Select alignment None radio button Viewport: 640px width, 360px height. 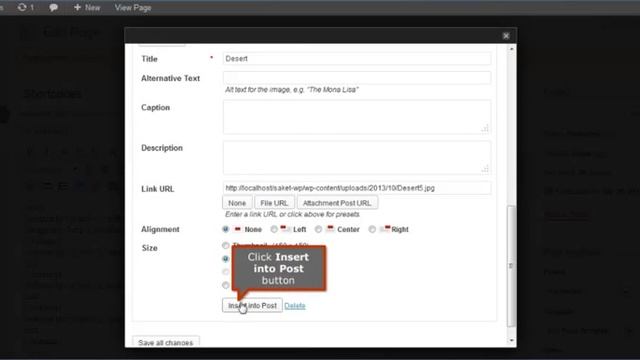point(225,229)
